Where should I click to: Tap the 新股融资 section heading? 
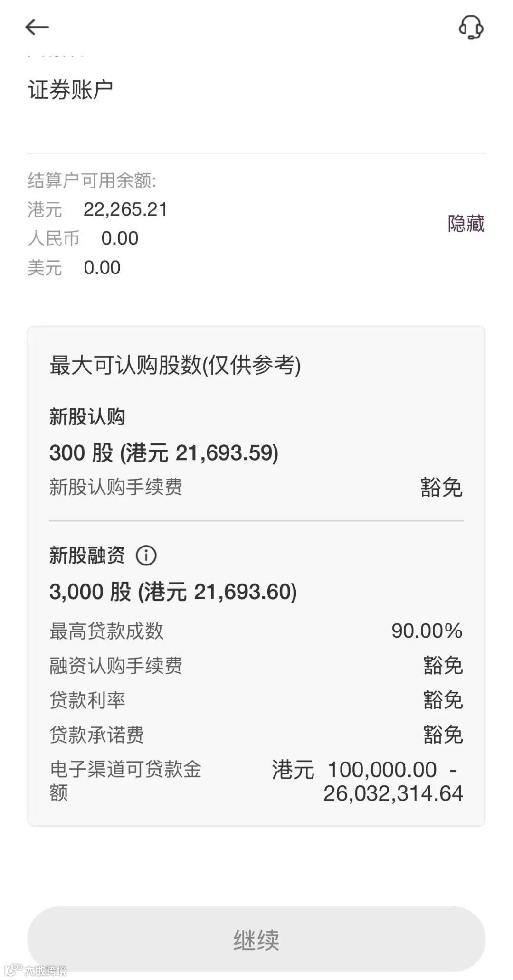(x=87, y=555)
